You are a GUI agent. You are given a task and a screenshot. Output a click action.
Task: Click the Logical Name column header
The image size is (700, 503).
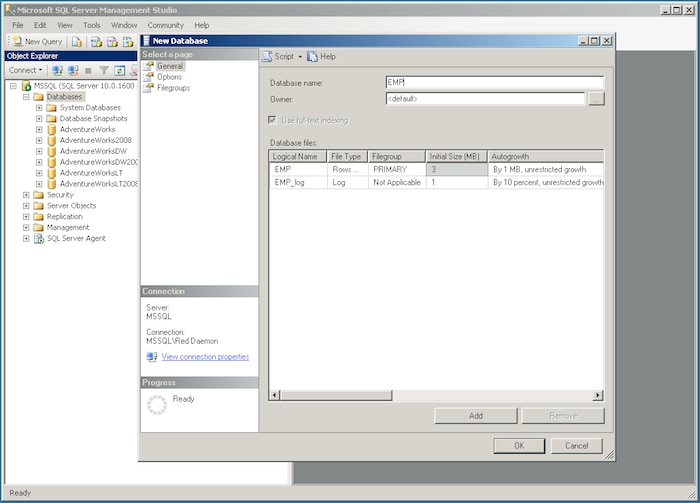click(298, 157)
